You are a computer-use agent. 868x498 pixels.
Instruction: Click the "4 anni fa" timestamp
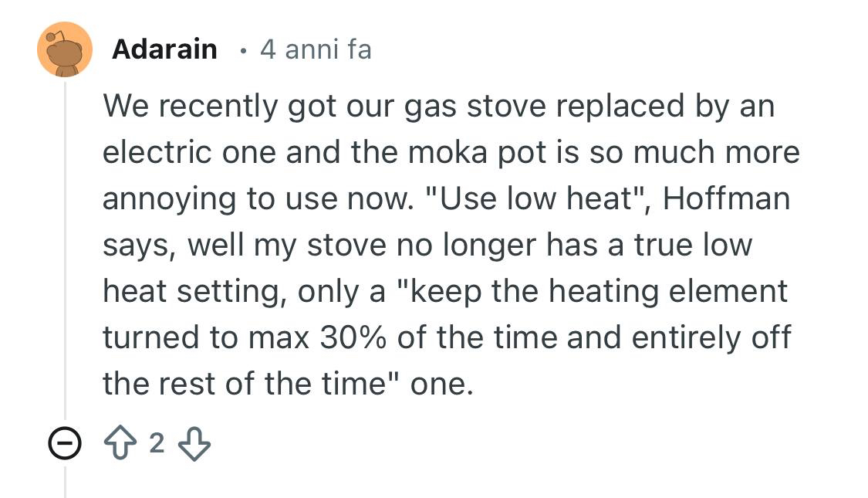pos(316,49)
